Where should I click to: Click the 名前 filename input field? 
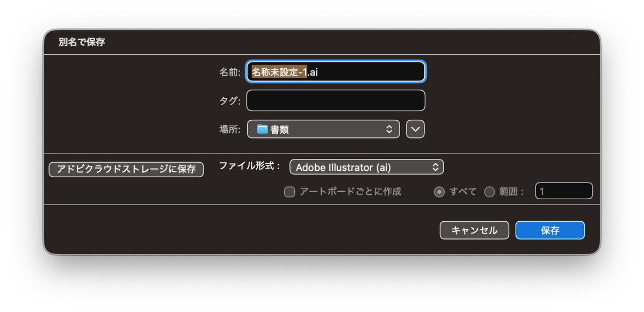(336, 72)
